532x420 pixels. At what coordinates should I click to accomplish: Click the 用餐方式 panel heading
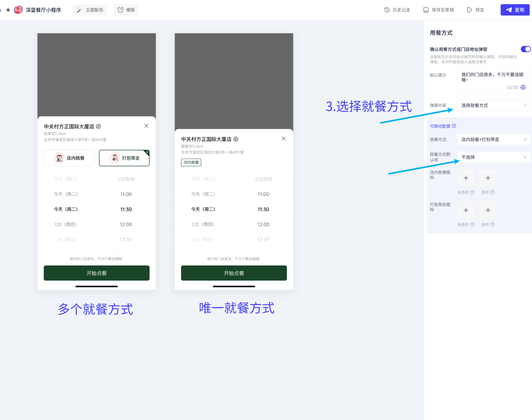click(441, 33)
